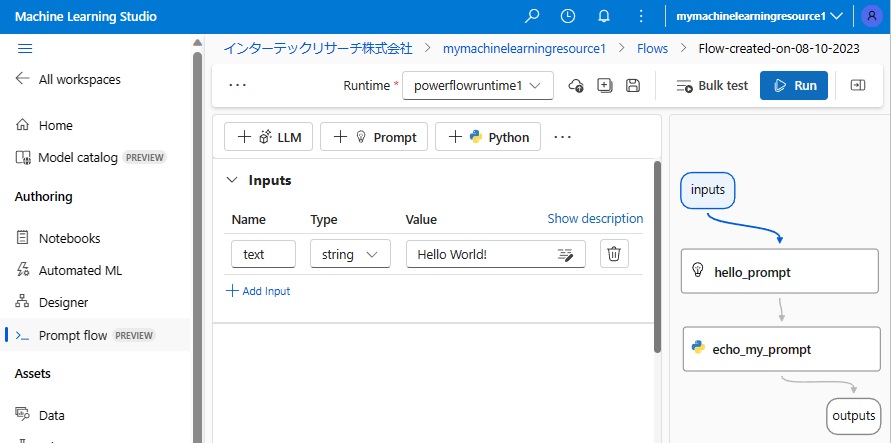Click the Hello World! value field

click(x=496, y=254)
